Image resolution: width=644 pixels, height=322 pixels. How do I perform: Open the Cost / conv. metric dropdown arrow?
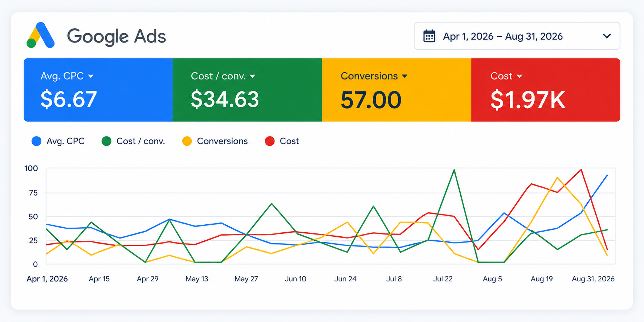tap(253, 76)
